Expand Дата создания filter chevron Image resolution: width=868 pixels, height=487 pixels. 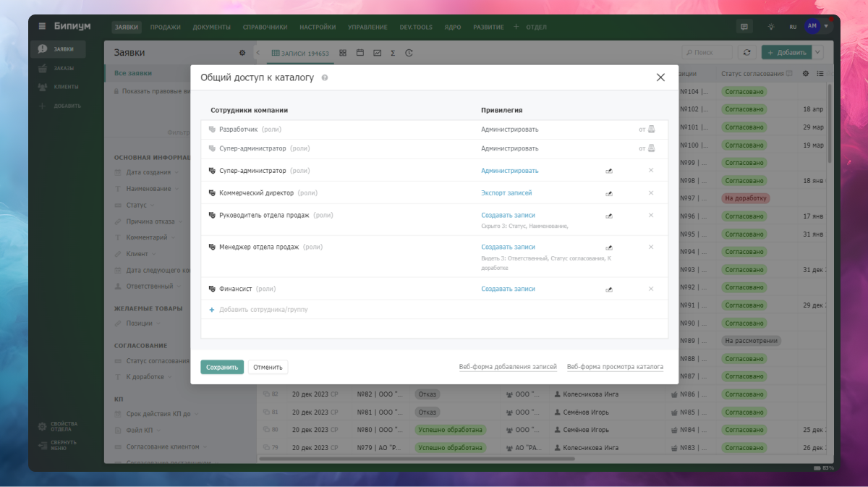176,172
